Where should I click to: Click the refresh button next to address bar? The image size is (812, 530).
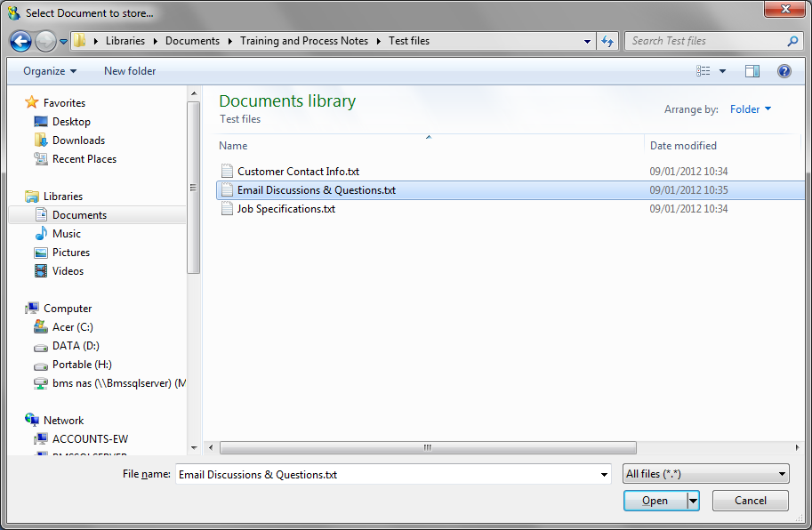pyautogui.click(x=607, y=41)
